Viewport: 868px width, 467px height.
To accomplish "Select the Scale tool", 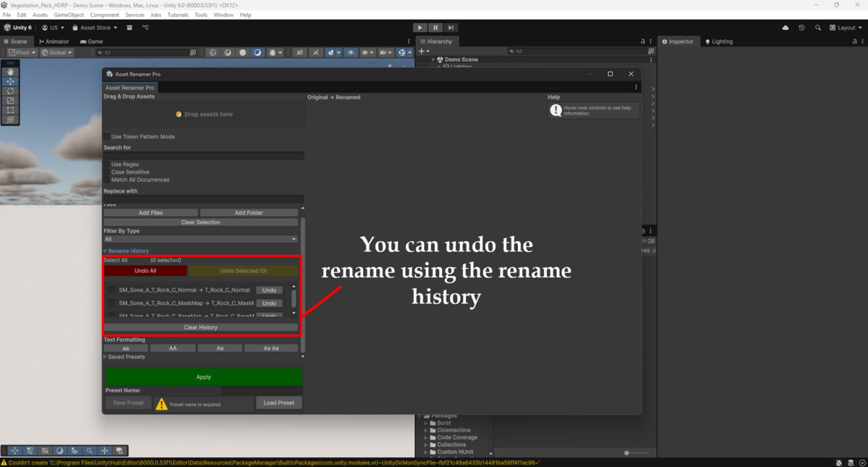I will coord(9,101).
